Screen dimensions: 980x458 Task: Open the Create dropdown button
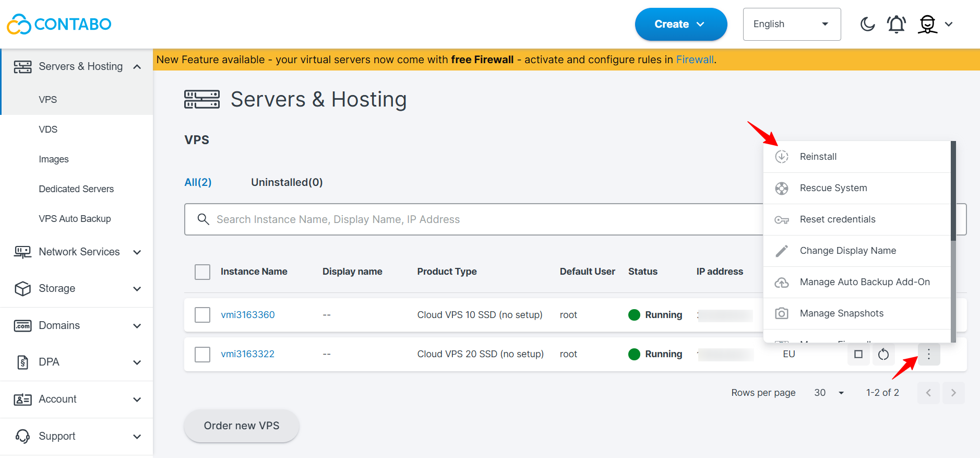point(681,24)
